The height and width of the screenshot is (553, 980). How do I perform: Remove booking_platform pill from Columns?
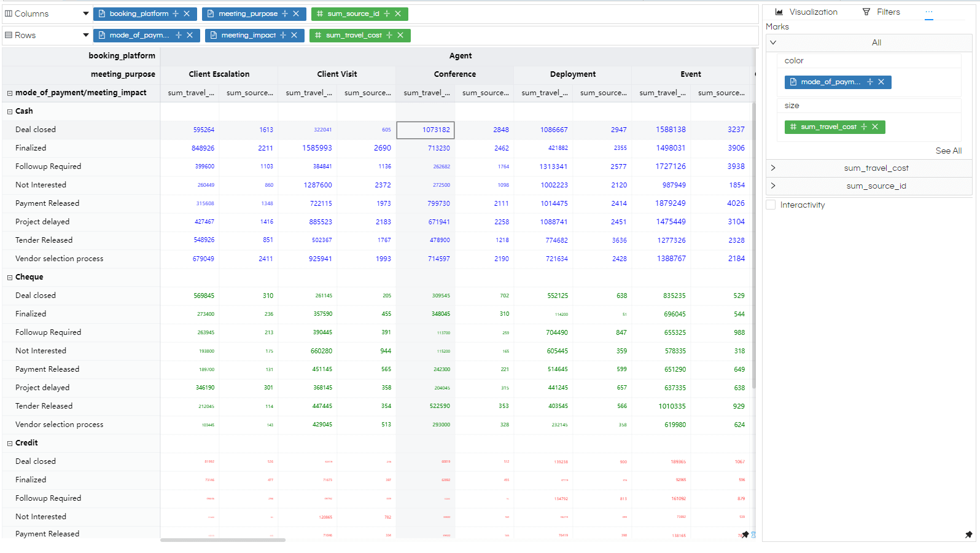pyautogui.click(x=187, y=14)
